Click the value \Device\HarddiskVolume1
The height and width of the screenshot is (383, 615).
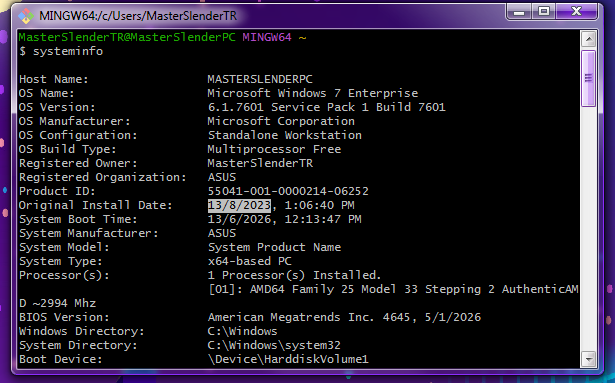coord(288,359)
